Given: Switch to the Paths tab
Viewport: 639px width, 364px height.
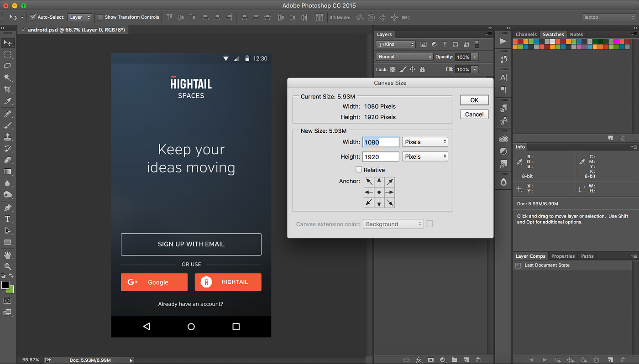Looking at the screenshot, I should (x=587, y=256).
